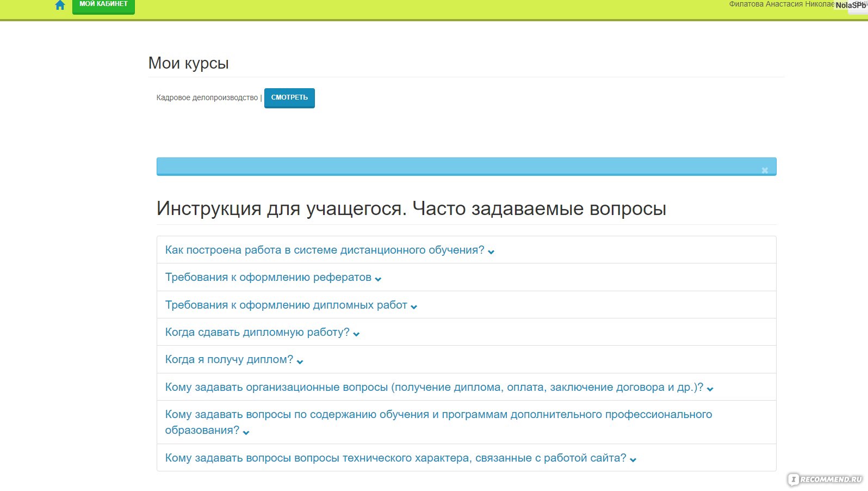Expand 'Как построена работа в системе дистанционного обучения?'
The height and width of the screenshot is (491, 868).
330,250
